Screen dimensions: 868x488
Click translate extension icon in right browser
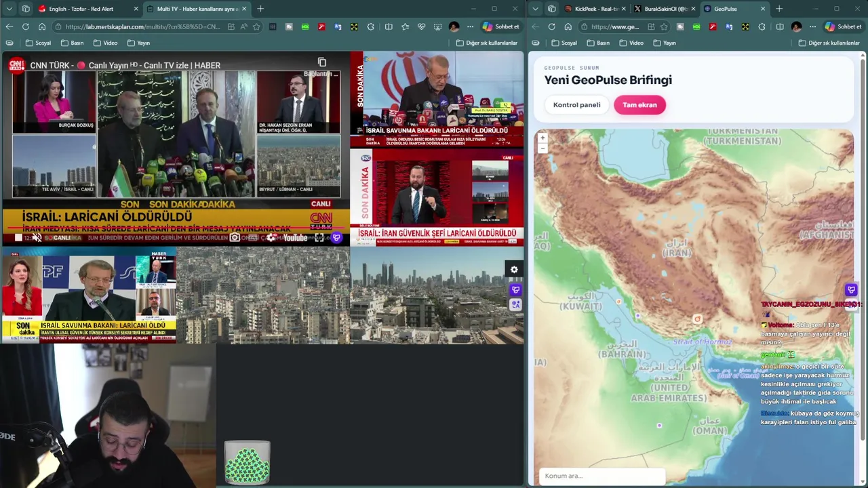point(729,26)
